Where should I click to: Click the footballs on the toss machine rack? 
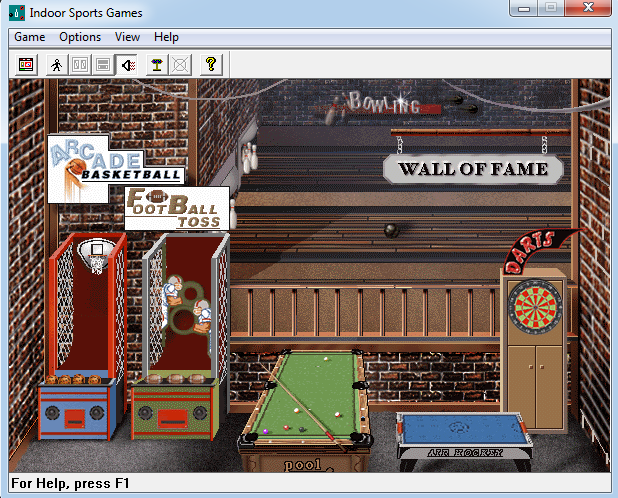(175, 379)
